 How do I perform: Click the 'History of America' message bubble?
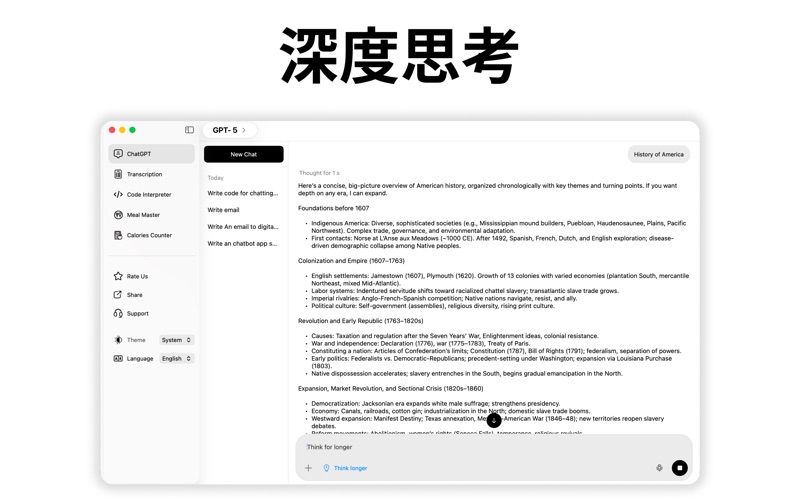tap(659, 154)
